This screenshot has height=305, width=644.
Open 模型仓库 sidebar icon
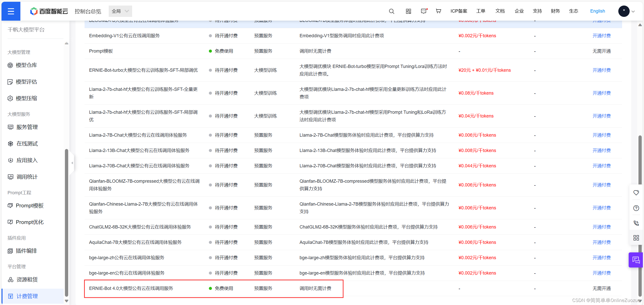click(10, 65)
